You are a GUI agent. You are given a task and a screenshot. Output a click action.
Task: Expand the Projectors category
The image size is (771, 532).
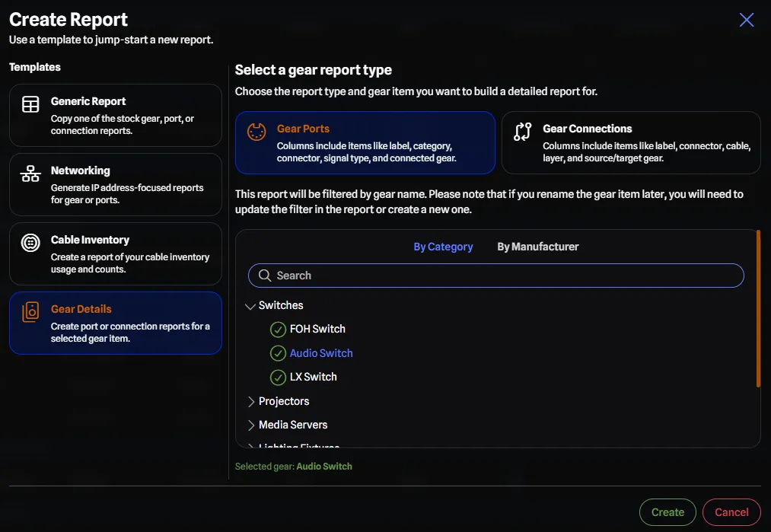click(250, 401)
